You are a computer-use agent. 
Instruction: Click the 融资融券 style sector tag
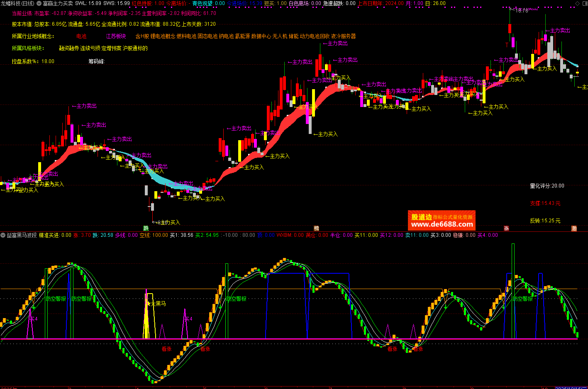point(69,49)
